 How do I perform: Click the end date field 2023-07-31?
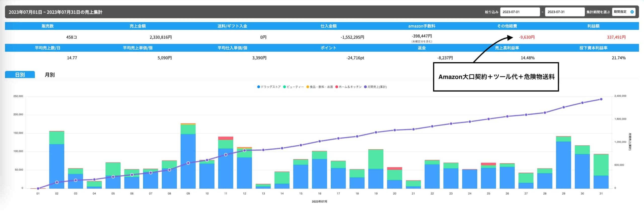point(565,12)
